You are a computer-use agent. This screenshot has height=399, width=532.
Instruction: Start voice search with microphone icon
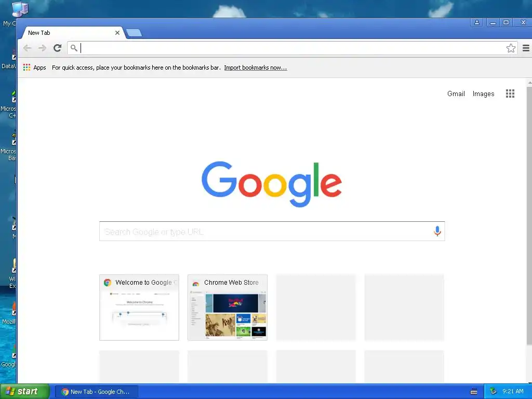pos(437,231)
